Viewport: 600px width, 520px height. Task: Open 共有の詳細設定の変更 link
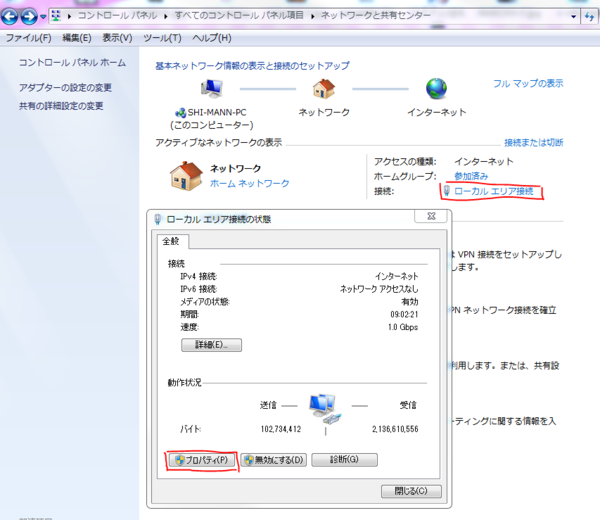pyautogui.click(x=61, y=106)
